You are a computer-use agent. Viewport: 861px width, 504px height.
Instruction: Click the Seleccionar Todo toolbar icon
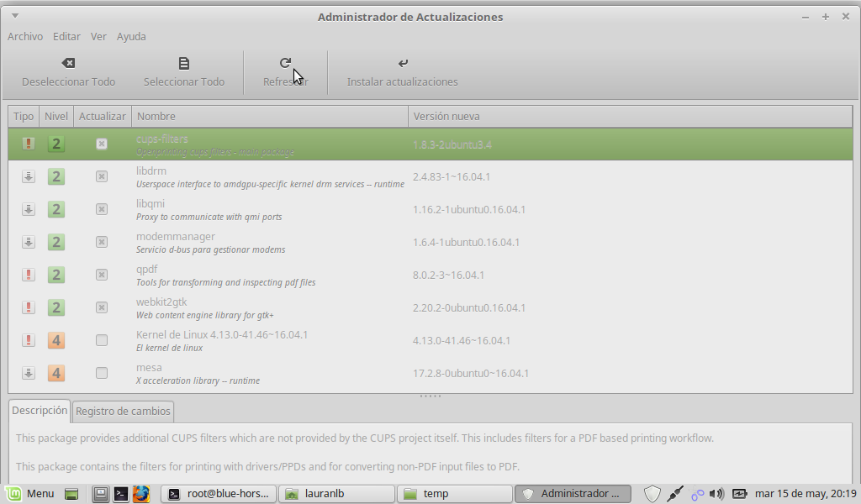[x=184, y=63]
